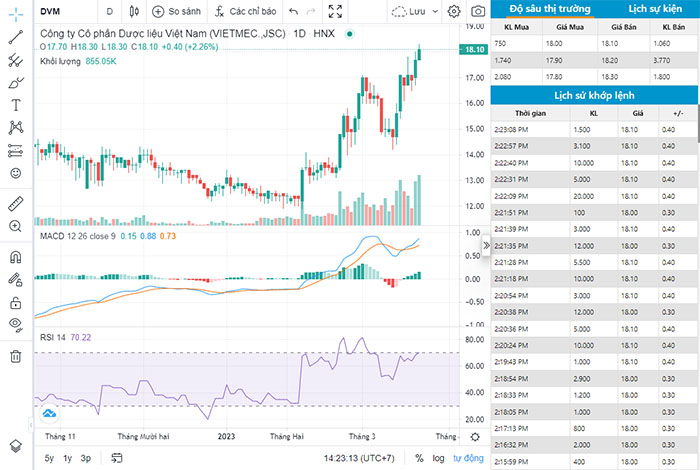The image size is (700, 470).
Task: Switch to Độ sâu thị trường tab
Action: pos(550,8)
